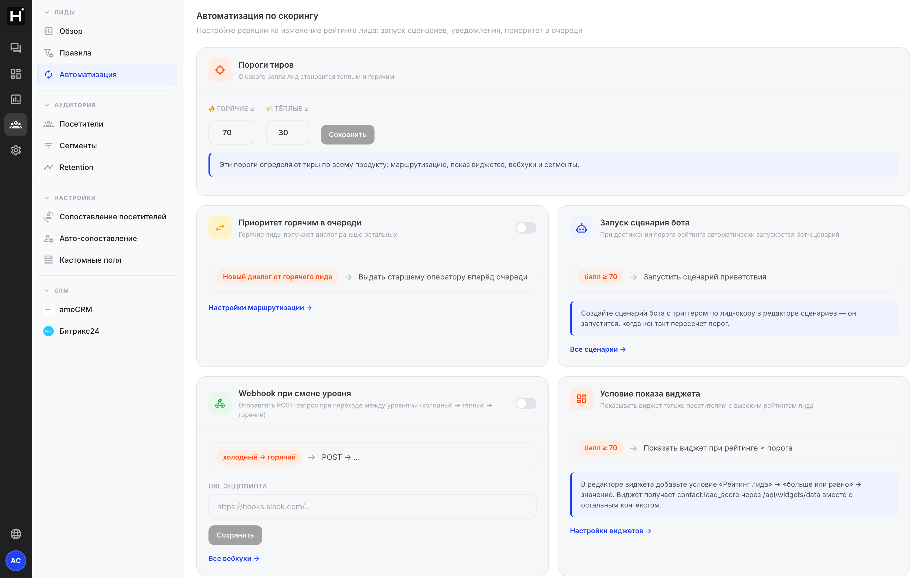This screenshot has width=924, height=578.
Task: Click the холодный → горячий tag
Action: pos(259,457)
